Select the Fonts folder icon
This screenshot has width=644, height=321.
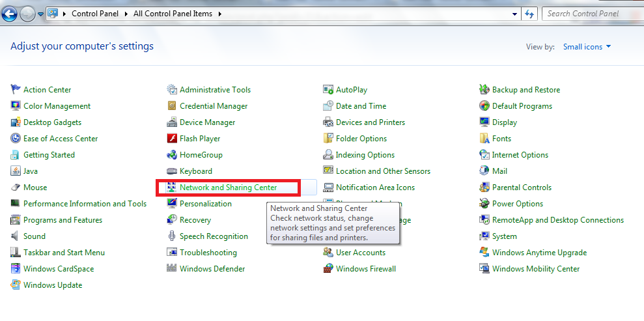click(x=484, y=138)
